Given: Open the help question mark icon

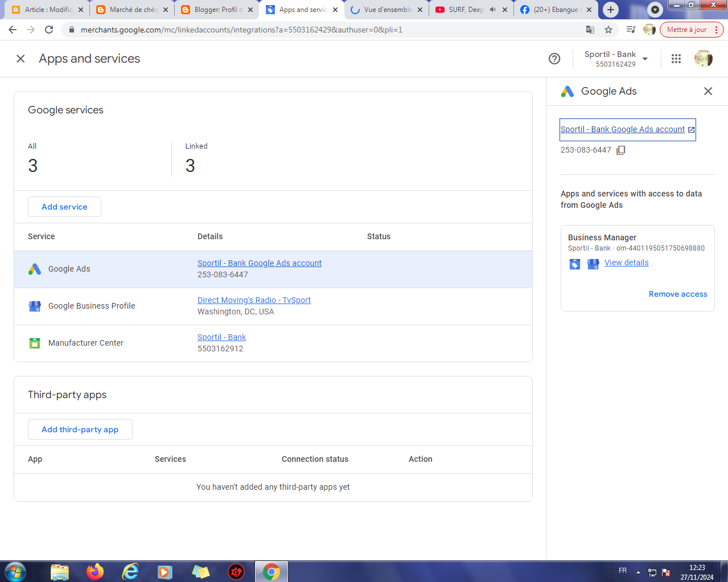Looking at the screenshot, I should point(554,59).
